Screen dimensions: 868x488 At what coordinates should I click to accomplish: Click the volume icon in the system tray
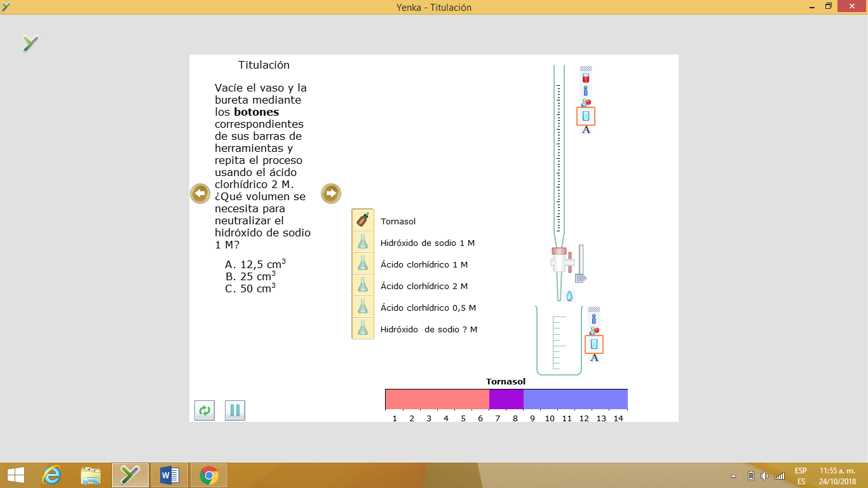pyautogui.click(x=764, y=476)
